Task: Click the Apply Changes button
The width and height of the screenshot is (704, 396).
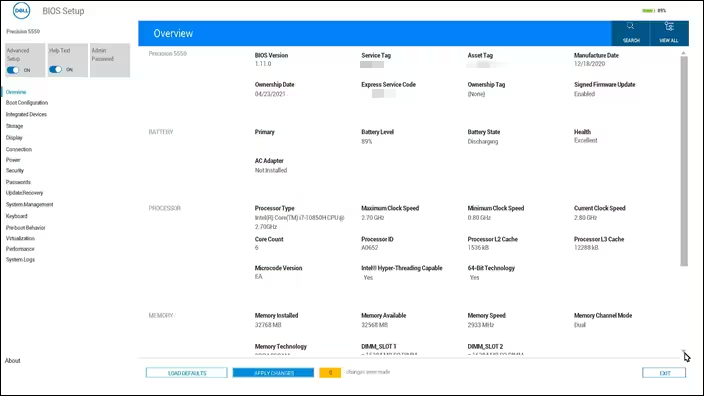Action: [273, 373]
